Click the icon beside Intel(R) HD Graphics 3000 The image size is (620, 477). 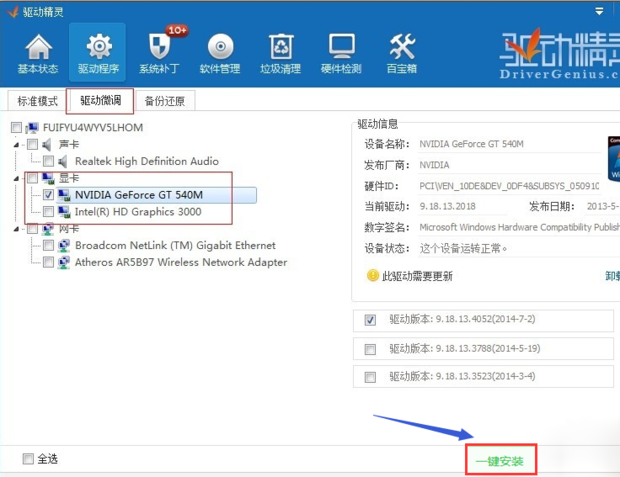click(64, 212)
